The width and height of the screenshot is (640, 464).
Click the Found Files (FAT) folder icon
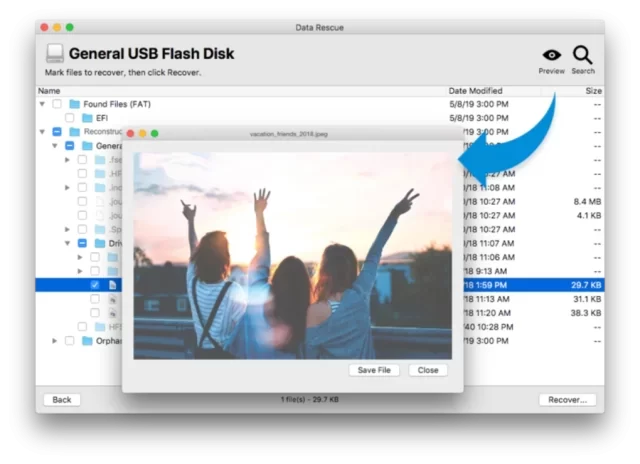[75, 104]
